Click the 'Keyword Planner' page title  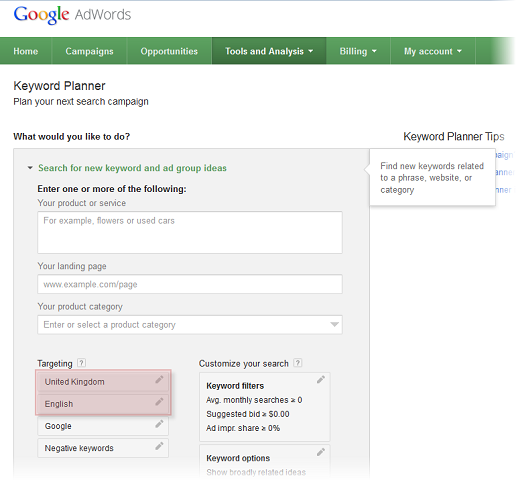(59, 86)
